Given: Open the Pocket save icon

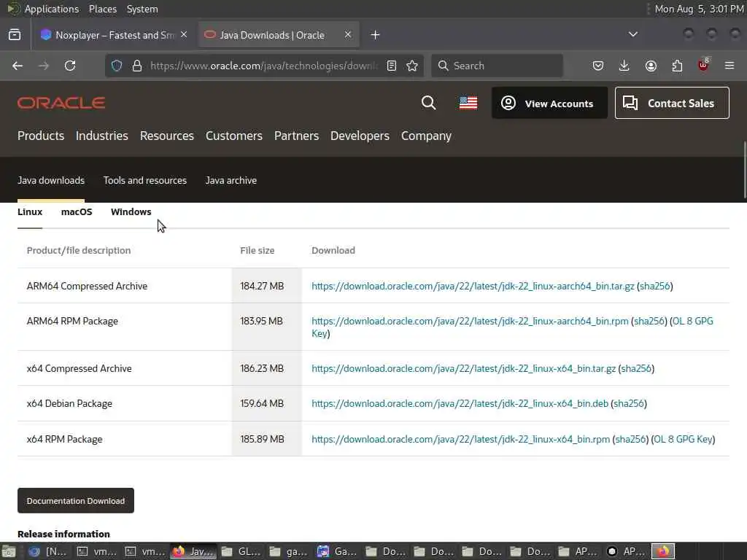Looking at the screenshot, I should click(x=598, y=66).
